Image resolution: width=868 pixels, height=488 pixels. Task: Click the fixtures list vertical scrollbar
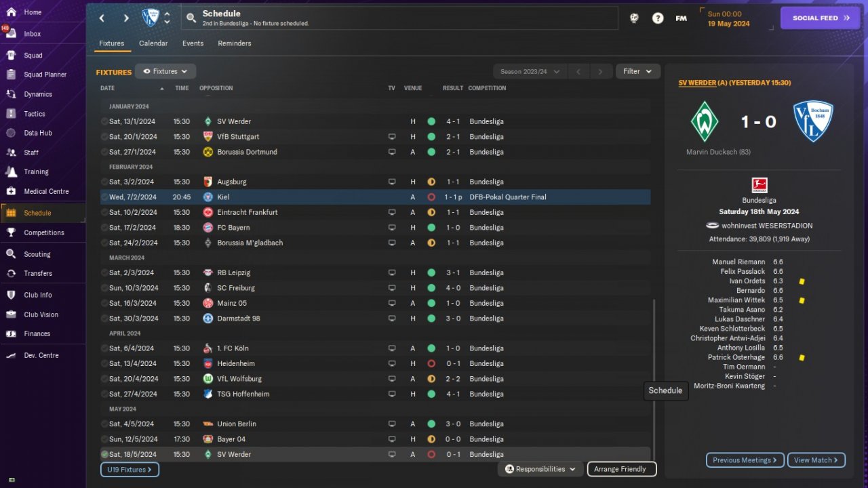tap(654, 380)
